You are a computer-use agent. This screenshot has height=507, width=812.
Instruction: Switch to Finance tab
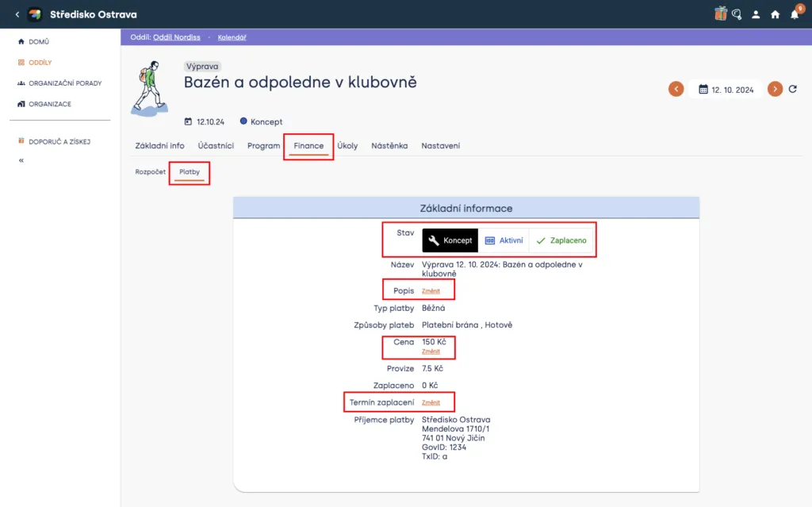308,146
